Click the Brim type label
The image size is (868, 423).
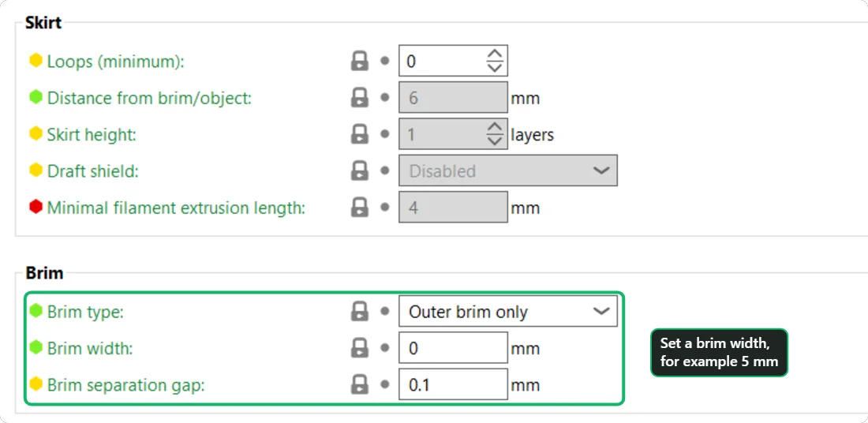(85, 312)
